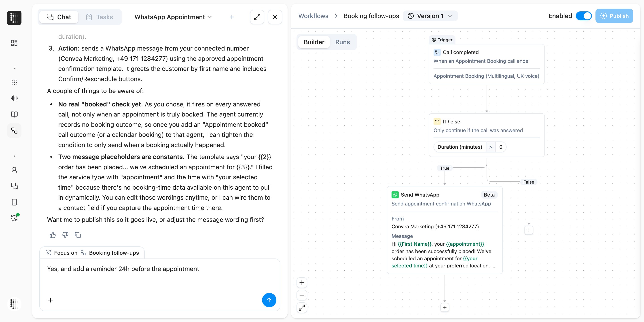Open the dashboard grid icon in the sidebar
The height and width of the screenshot is (322, 644).
[x=14, y=43]
